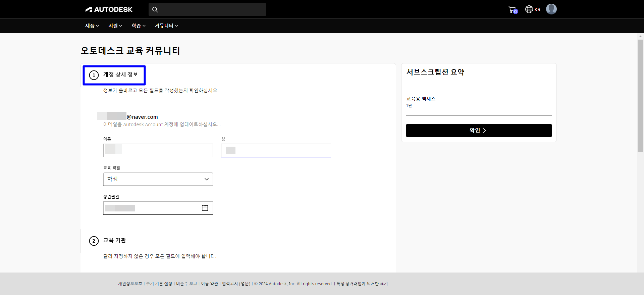This screenshot has height=295, width=644.
Task: Click the 생년월일 date field
Action: click(x=158, y=208)
